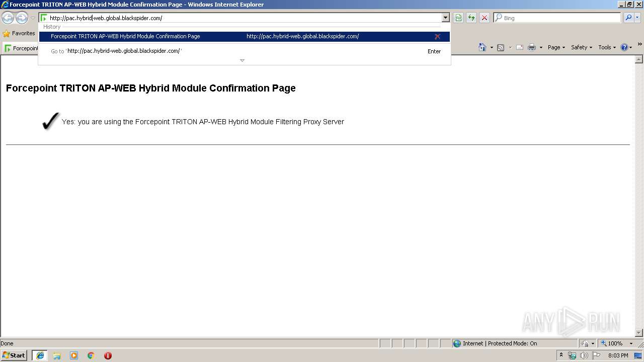The width and height of the screenshot is (644, 362).
Task: Click the 8:03 PM system clock
Action: pyautogui.click(x=618, y=355)
